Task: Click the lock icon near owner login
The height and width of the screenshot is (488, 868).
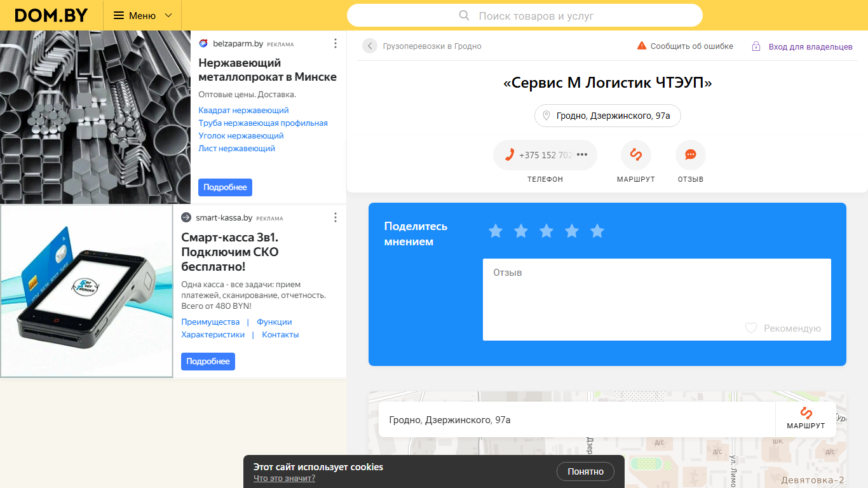Action: click(756, 46)
